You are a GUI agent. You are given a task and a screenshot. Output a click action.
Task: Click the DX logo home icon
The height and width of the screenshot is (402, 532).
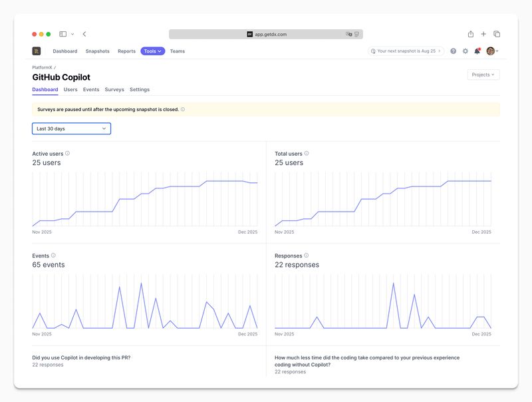click(x=37, y=51)
